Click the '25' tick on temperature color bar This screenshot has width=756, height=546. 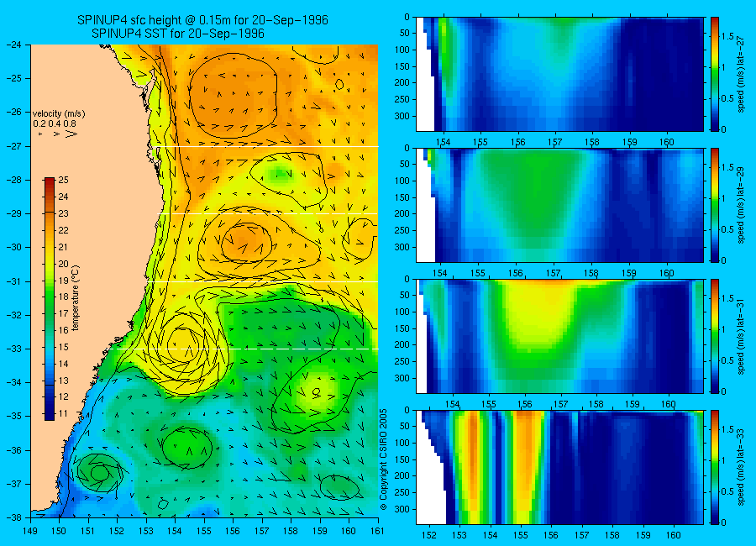click(64, 180)
